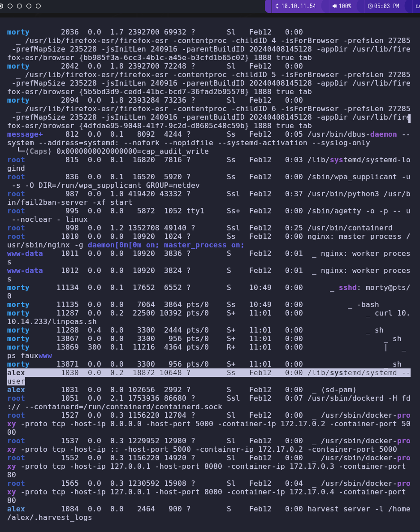Click "nginx: master process" text
The height and width of the screenshot is (532, 420).
point(354,237)
